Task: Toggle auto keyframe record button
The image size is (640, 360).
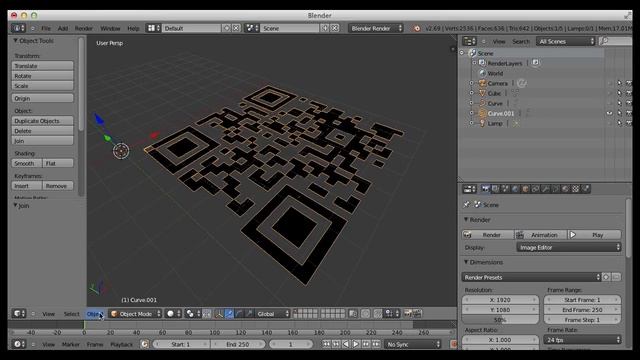Action: (453, 344)
